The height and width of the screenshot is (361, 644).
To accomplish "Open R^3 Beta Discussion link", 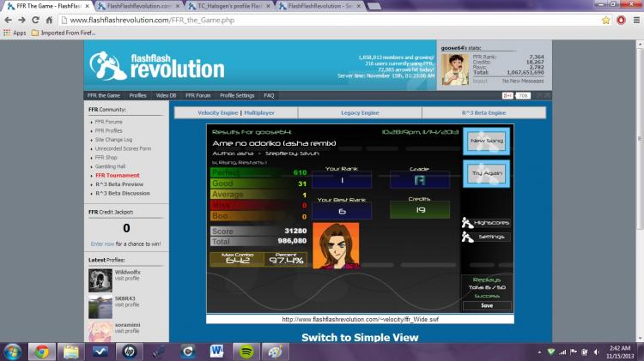I will pyautogui.click(x=123, y=193).
